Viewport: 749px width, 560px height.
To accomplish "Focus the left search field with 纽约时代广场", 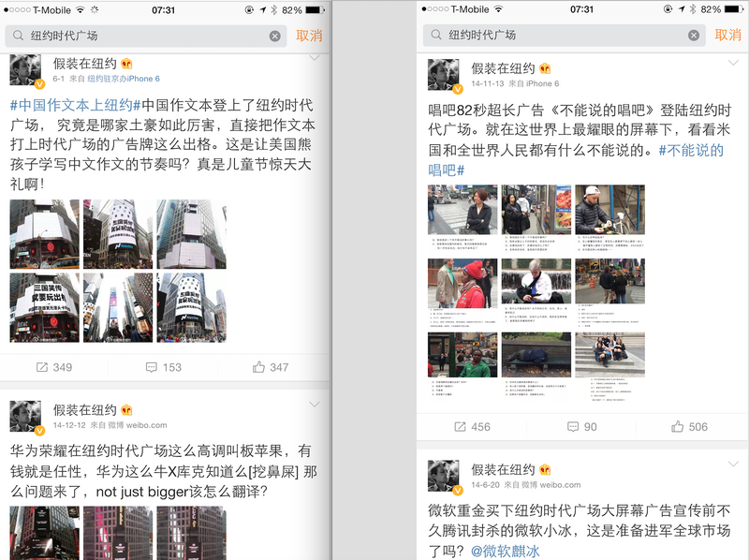I will click(x=140, y=36).
